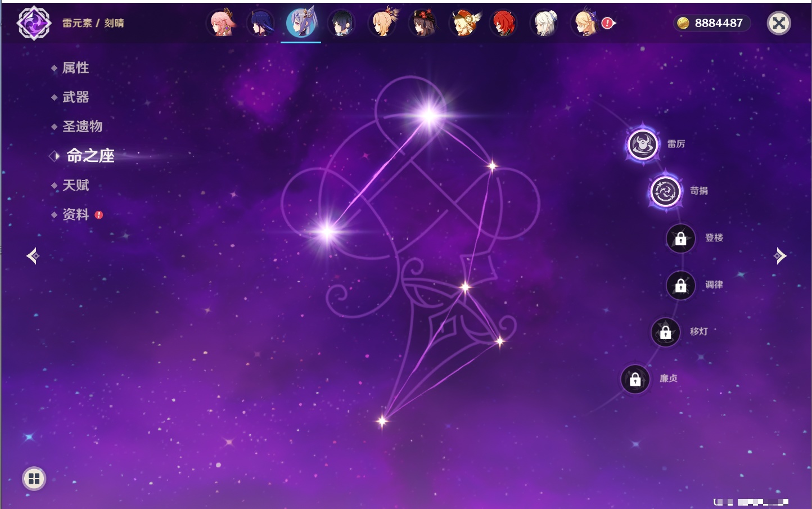Click the 雷元素 / 刻晴 title text
Viewport: 812px width, 509px height.
point(93,23)
